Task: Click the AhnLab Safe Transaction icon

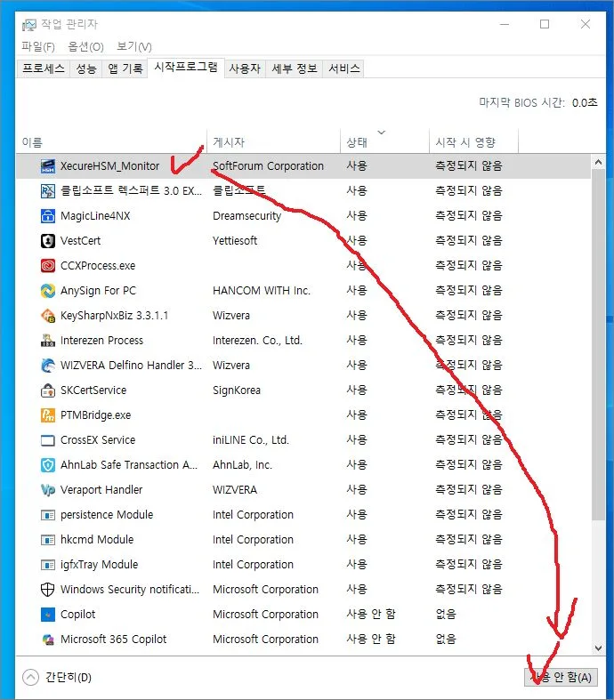Action: 48,465
